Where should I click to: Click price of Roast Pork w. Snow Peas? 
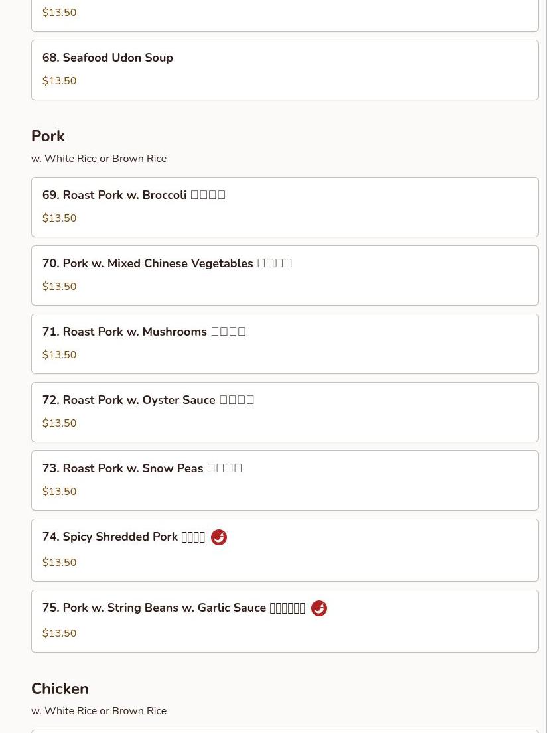tap(59, 492)
